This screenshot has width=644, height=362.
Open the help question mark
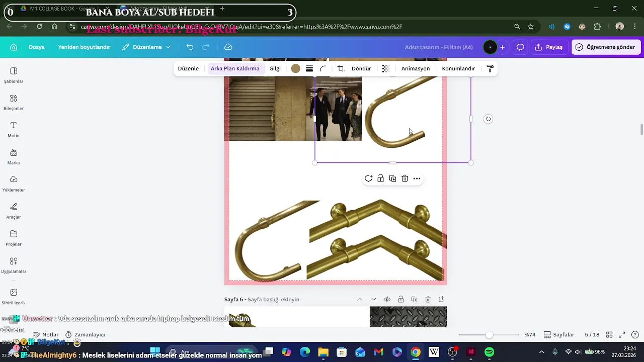pos(635,334)
